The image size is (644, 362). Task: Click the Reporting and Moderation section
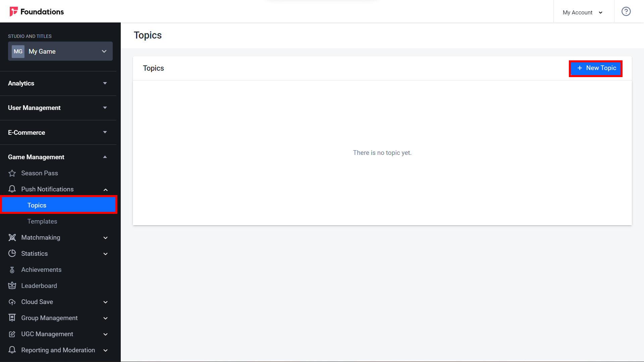(58, 350)
